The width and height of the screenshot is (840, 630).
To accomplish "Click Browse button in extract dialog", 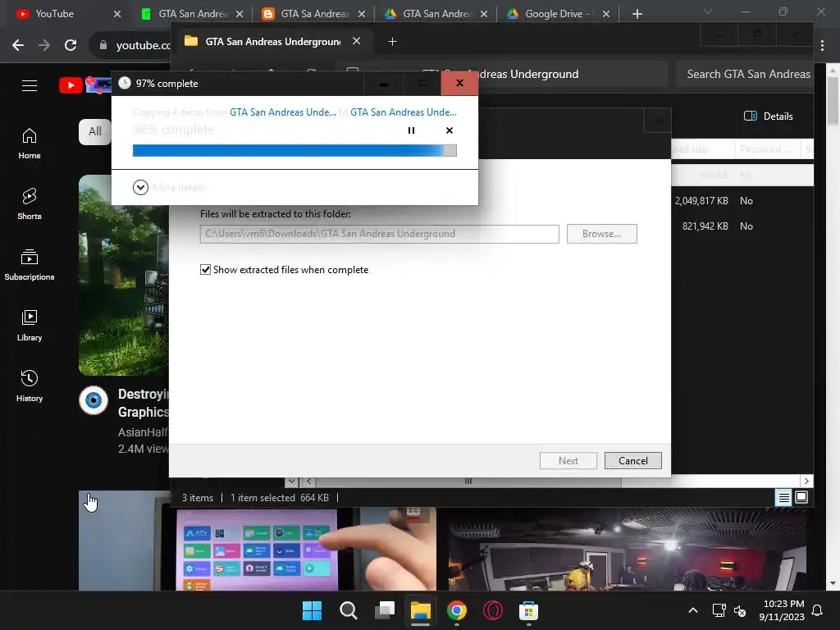I will click(601, 234).
